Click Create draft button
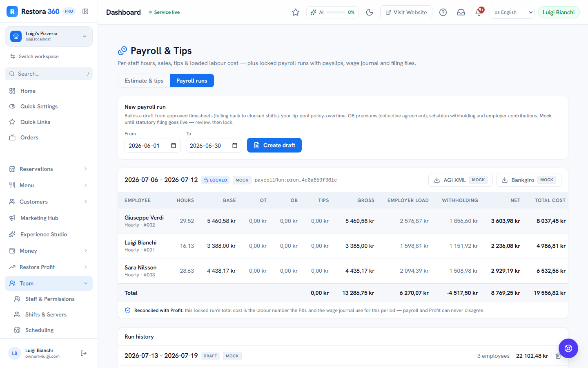 [274, 145]
